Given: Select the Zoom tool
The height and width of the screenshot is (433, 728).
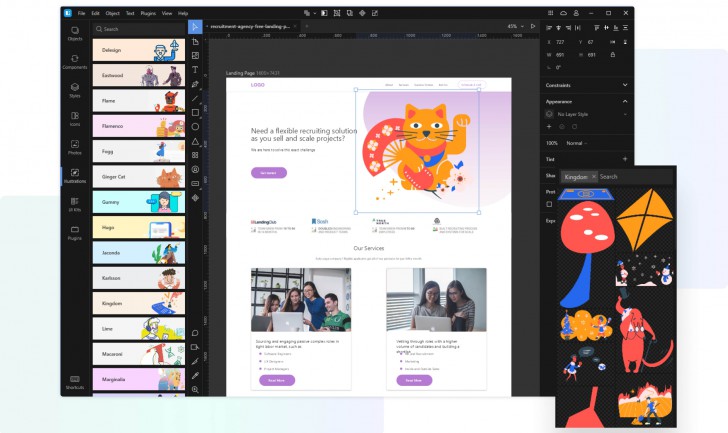Looking at the screenshot, I should click(195, 390).
